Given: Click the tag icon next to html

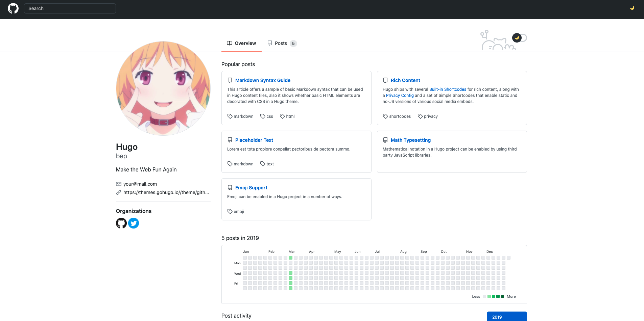Looking at the screenshot, I should (282, 116).
